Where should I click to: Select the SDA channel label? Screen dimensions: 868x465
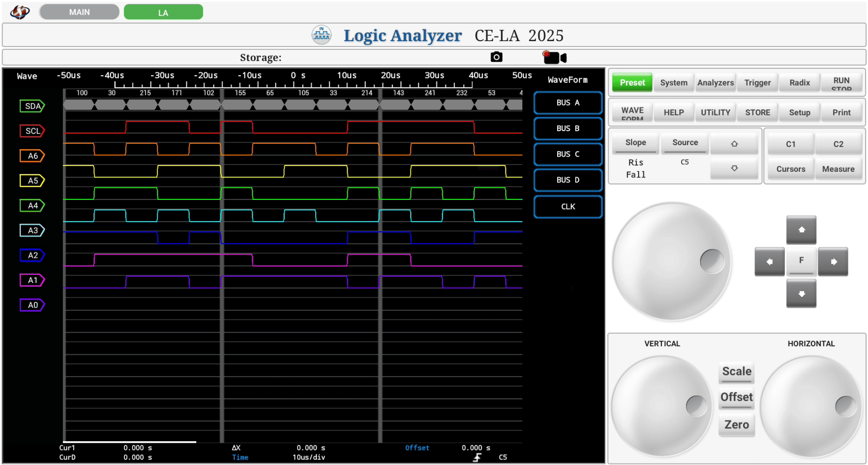(32, 106)
